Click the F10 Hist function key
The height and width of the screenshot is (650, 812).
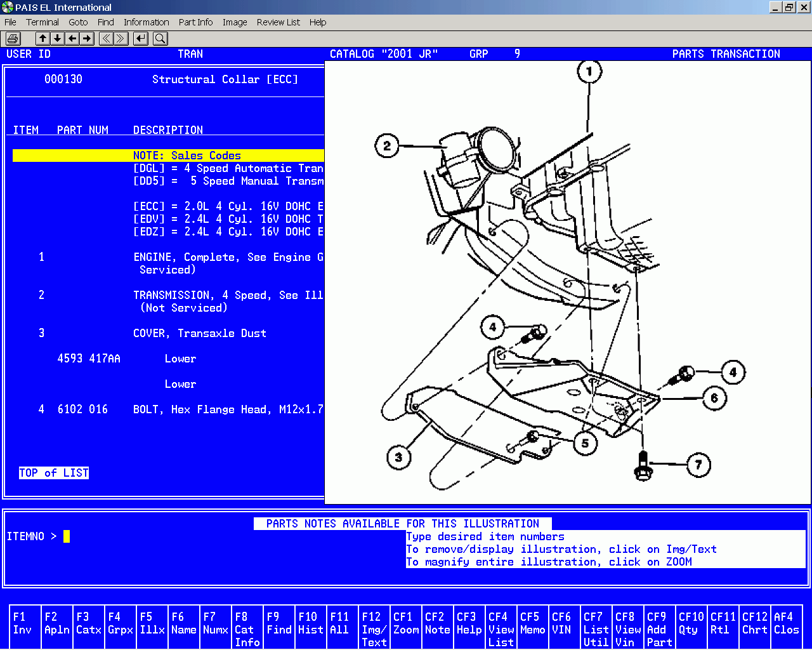311,627
